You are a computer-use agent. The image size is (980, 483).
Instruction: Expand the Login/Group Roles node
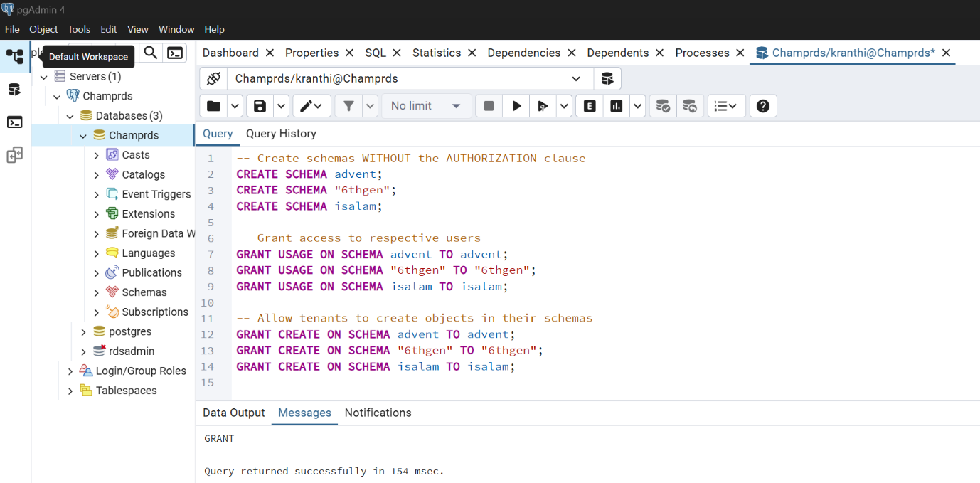click(70, 371)
